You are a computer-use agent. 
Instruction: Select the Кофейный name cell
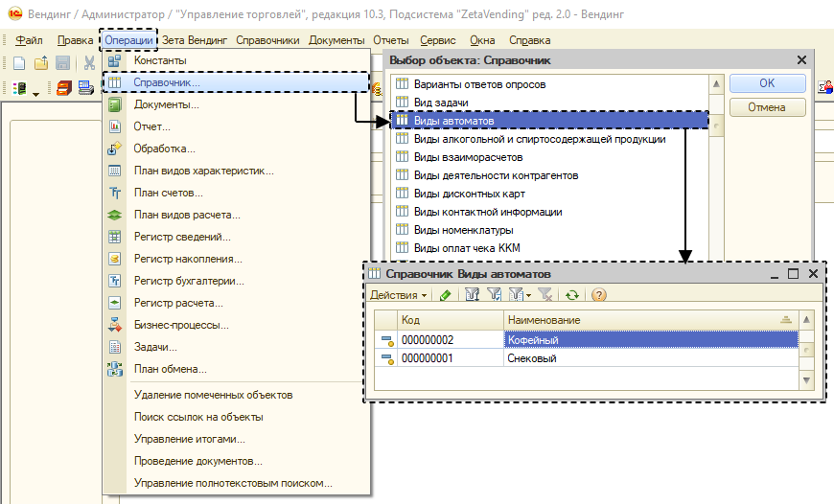651,340
